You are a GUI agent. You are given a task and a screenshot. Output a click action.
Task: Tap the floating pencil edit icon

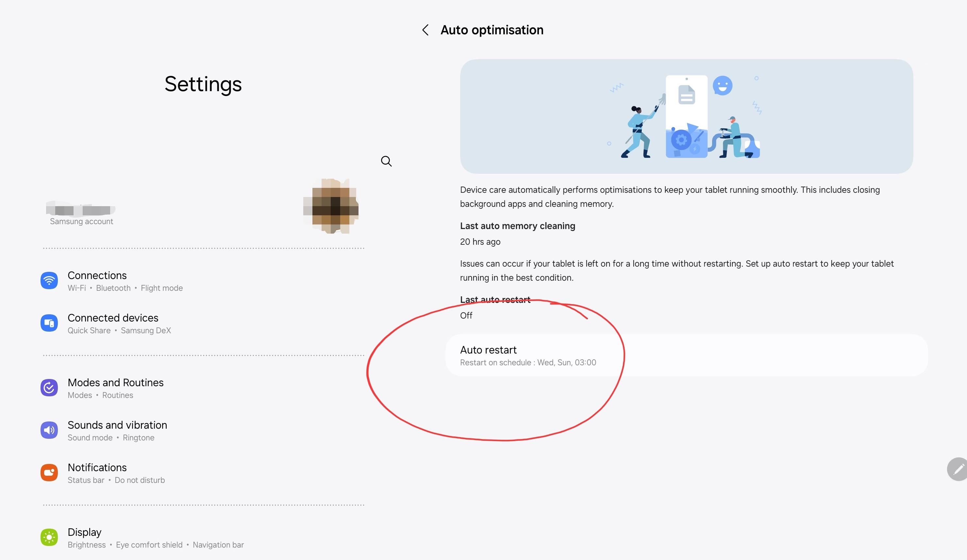958,469
